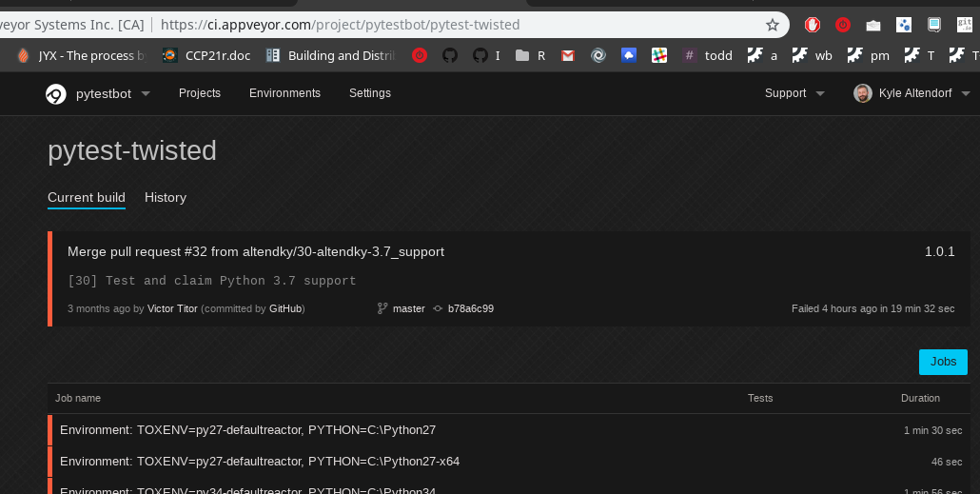The width and height of the screenshot is (980, 494).
Task: Click the red power button extension icon
Action: click(842, 25)
